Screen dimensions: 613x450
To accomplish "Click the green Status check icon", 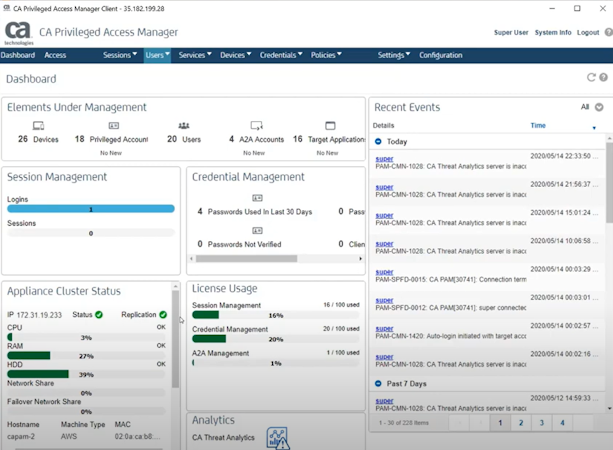I will tap(99, 315).
